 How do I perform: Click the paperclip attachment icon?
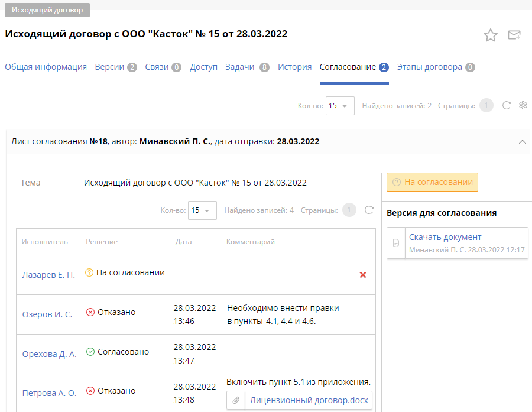coord(236,400)
